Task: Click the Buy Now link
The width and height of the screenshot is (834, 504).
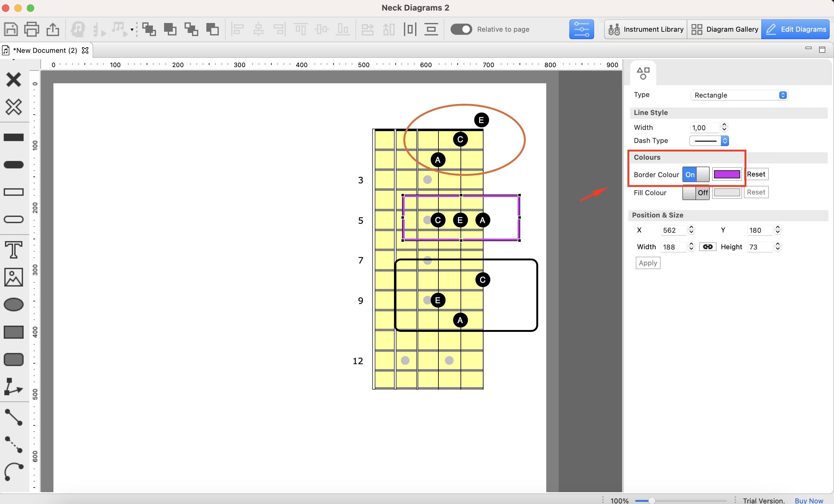Action: (x=809, y=500)
